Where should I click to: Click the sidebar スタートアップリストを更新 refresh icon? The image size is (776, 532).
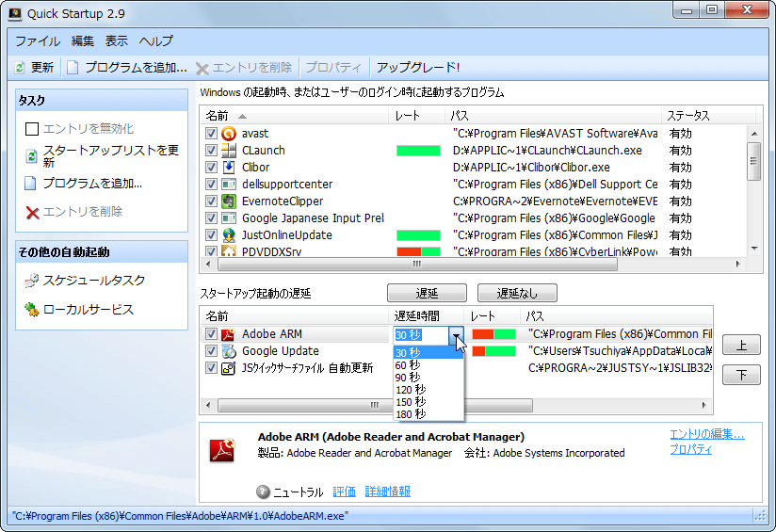pyautogui.click(x=31, y=156)
